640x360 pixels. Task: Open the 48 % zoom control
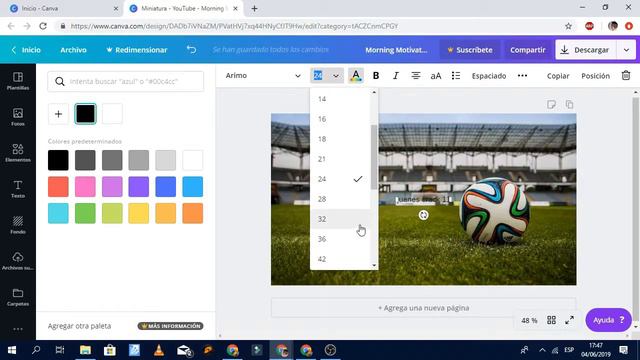[x=529, y=320]
